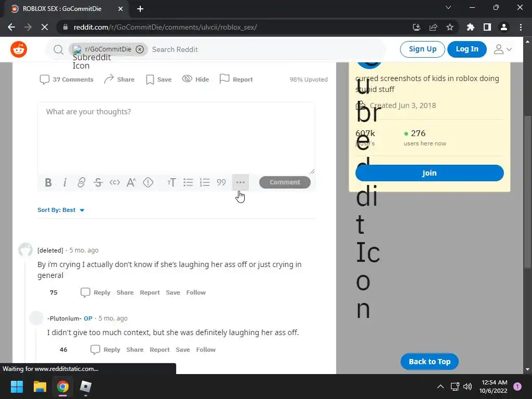Apply heading formatting

click(171, 182)
